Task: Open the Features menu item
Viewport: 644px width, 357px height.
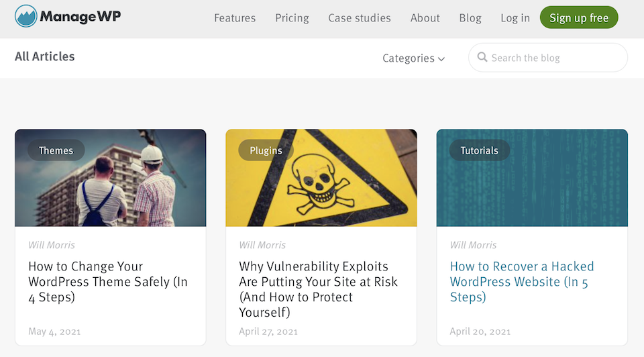Action: 235,18
